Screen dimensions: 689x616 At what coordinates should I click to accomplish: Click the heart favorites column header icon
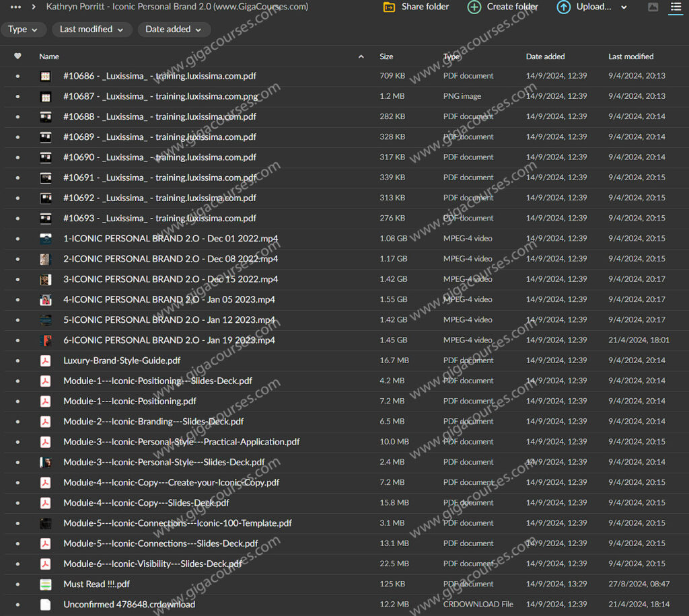pyautogui.click(x=17, y=56)
